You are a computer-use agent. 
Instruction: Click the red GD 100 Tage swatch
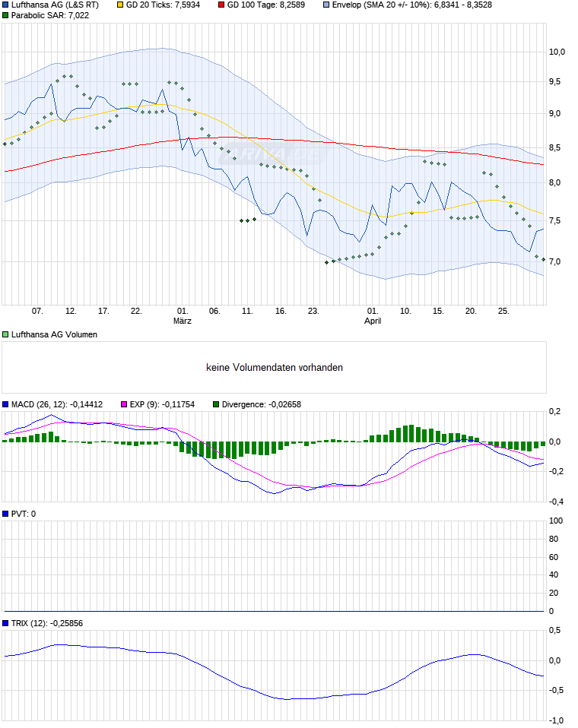[221, 5]
